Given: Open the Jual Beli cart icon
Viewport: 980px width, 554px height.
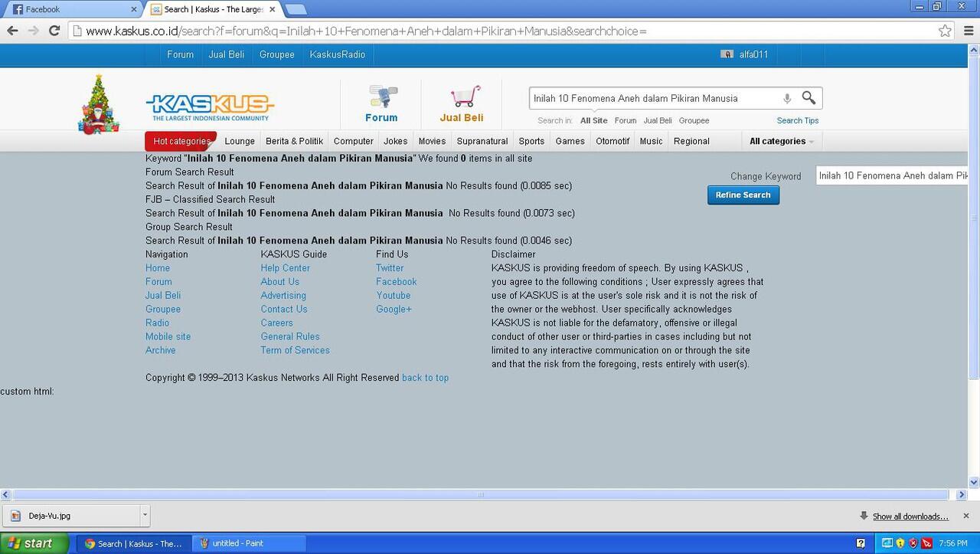Looking at the screenshot, I should (x=465, y=97).
